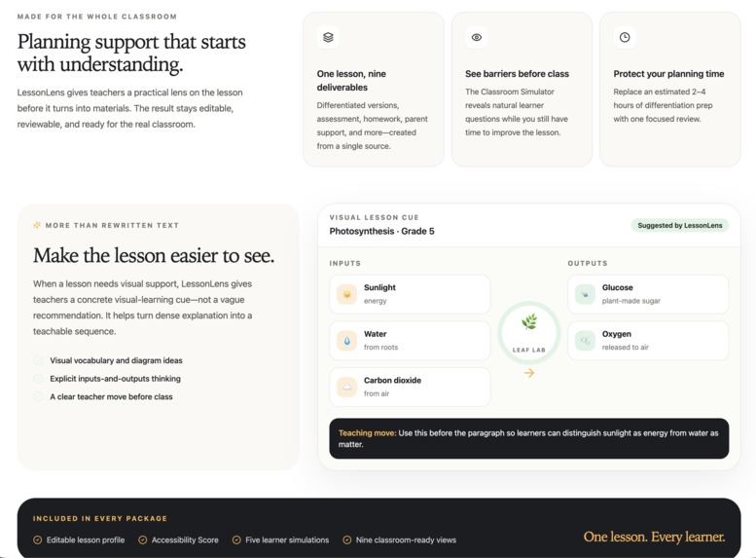Click check icon beside Visual vocabulary and diagram ideas
Image resolution: width=756 pixels, height=558 pixels.
(x=38, y=360)
